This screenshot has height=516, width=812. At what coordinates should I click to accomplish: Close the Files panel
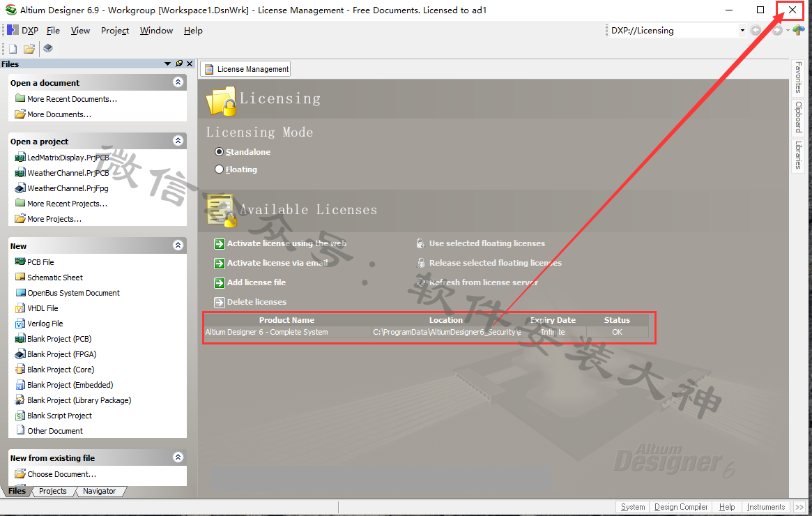[x=190, y=63]
